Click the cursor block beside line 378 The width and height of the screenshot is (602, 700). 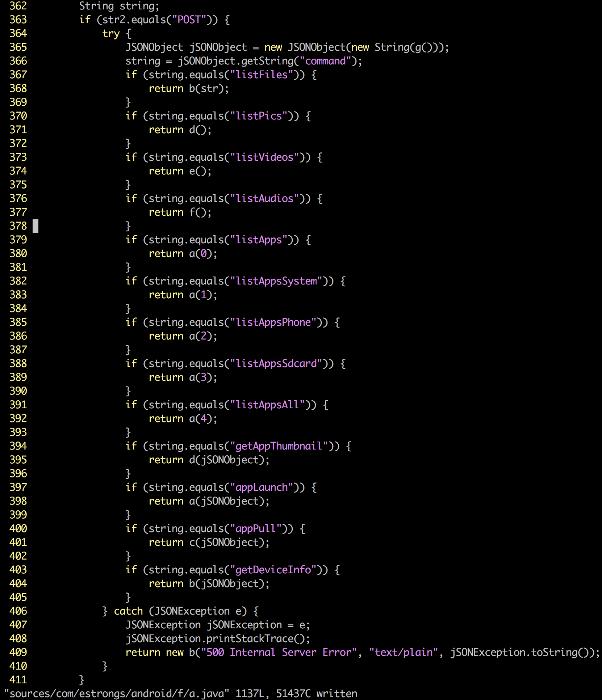pos(35,226)
